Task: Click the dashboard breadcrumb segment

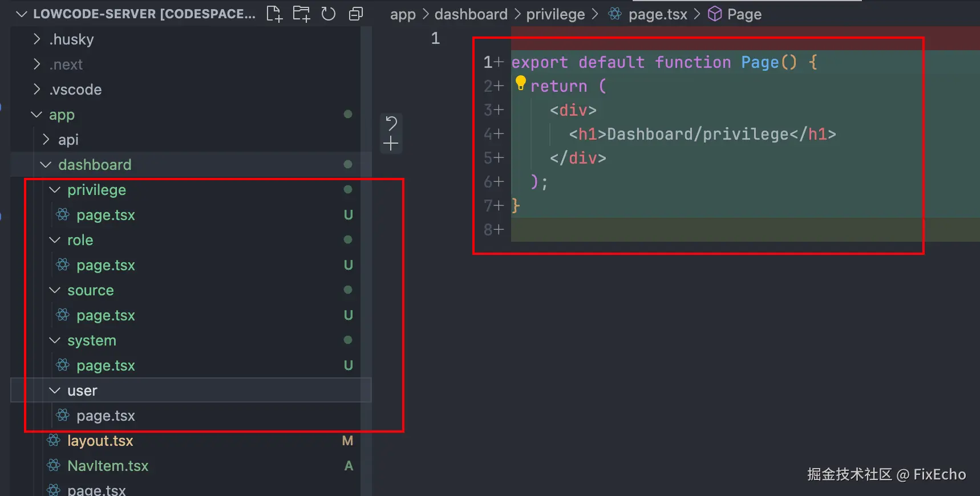Action: (471, 14)
